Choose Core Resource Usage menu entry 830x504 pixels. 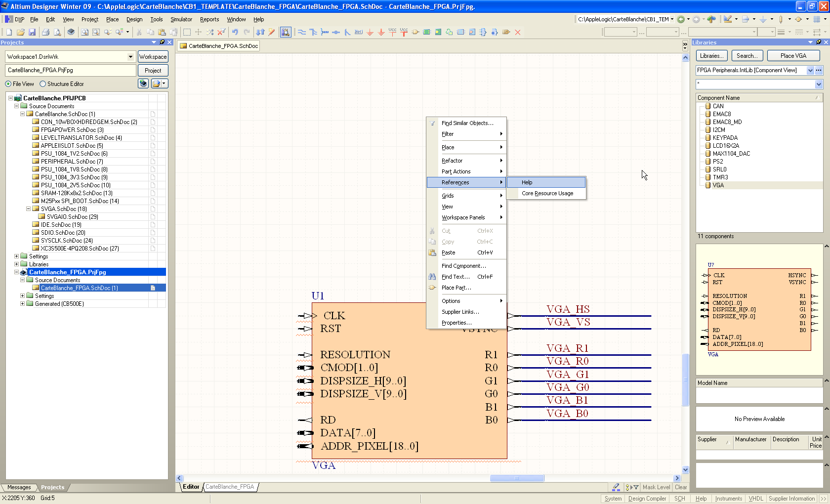click(546, 193)
